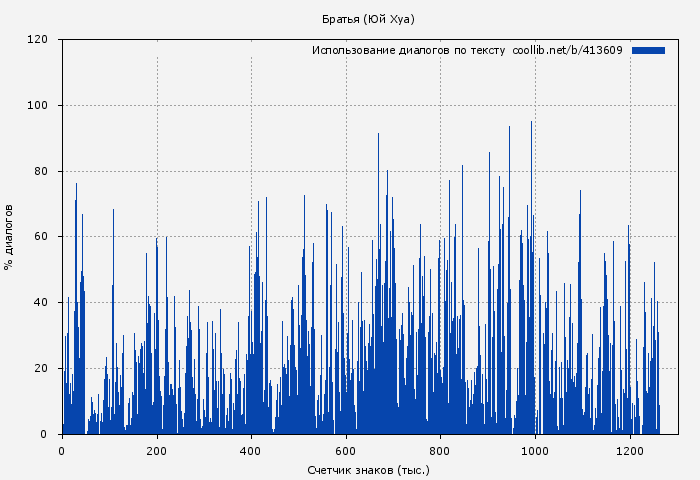The width and height of the screenshot is (700, 480).
Task: Click the 1000 tick on the x-axis
Action: (535, 451)
